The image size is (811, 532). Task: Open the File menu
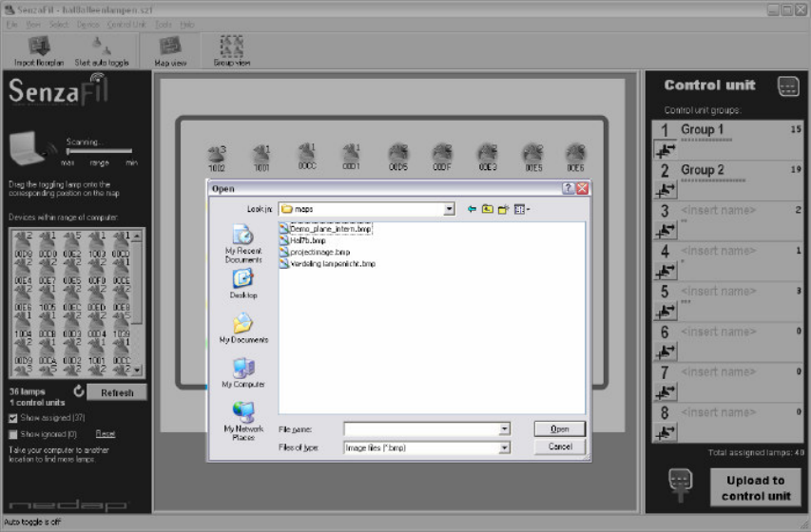(12, 25)
